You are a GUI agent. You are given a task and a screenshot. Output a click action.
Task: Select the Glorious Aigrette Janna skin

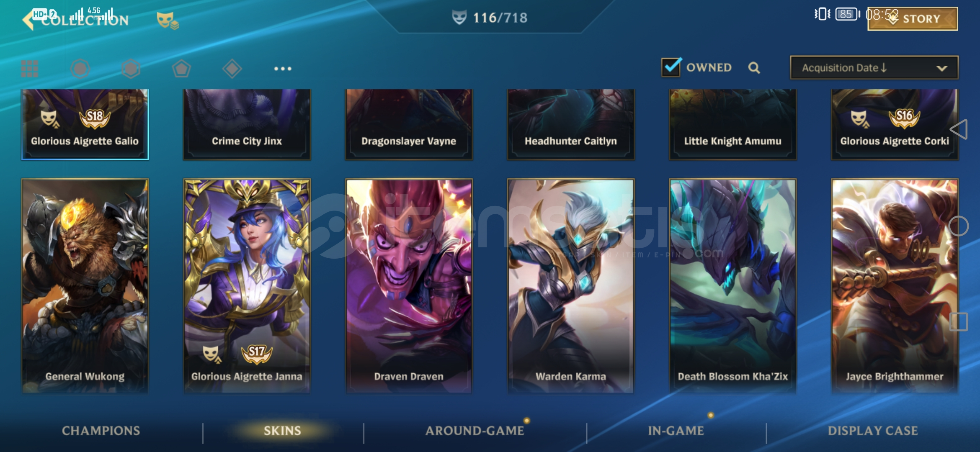click(247, 286)
